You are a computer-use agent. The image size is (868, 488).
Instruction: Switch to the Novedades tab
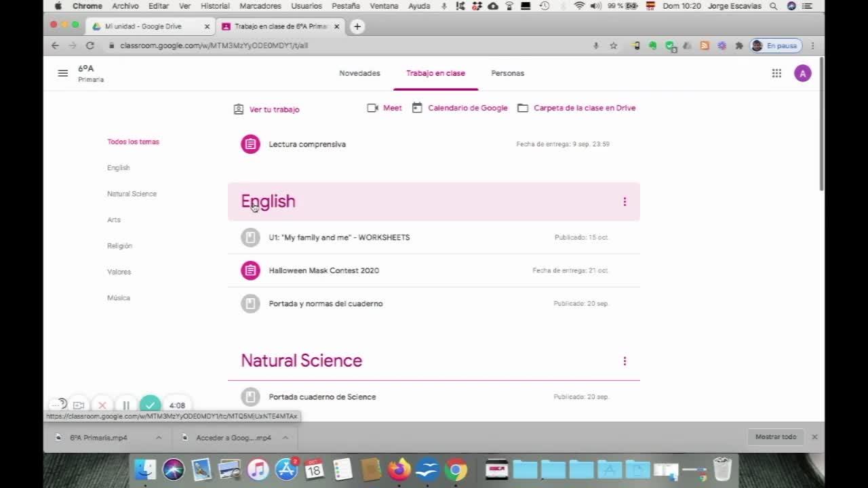tap(359, 73)
